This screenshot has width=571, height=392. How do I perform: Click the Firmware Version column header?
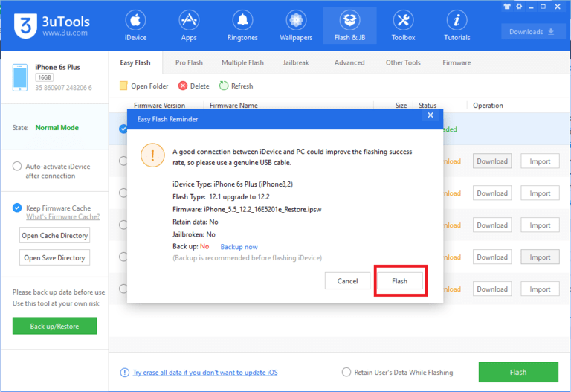pos(159,106)
